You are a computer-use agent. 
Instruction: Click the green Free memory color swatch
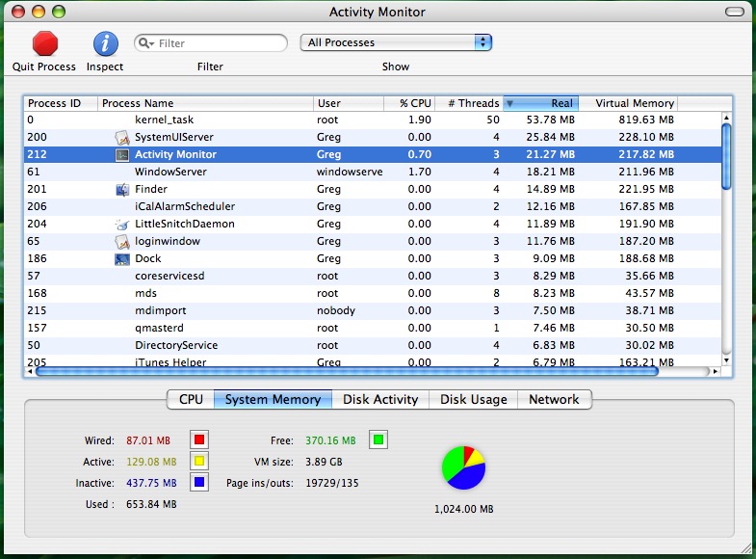[x=378, y=439]
